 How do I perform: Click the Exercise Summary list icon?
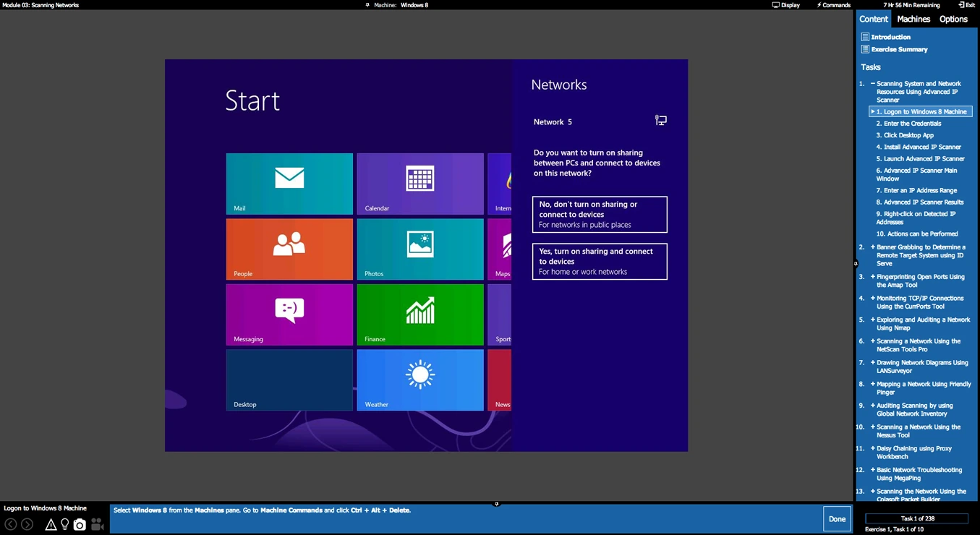(x=865, y=49)
